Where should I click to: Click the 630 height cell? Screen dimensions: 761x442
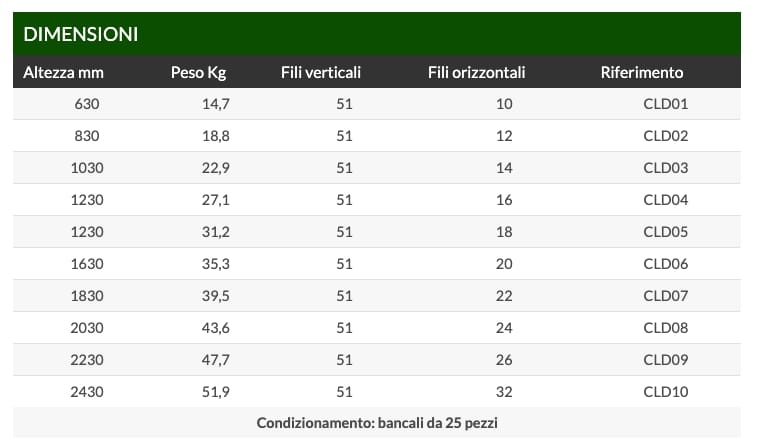click(88, 104)
